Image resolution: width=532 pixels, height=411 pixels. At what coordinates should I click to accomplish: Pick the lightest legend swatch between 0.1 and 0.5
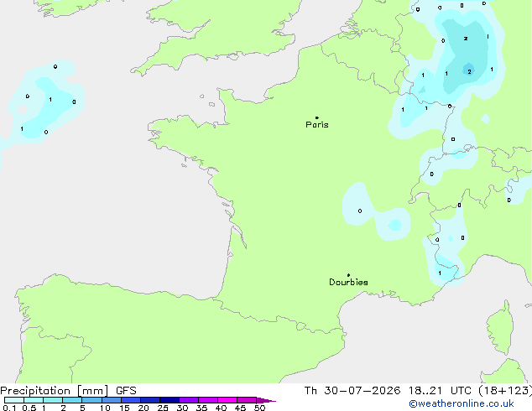tap(14, 400)
